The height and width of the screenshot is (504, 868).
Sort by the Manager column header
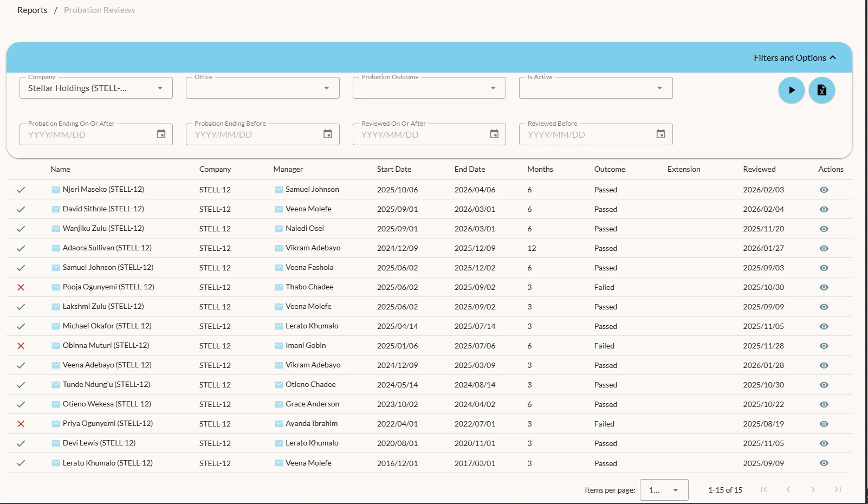(288, 169)
